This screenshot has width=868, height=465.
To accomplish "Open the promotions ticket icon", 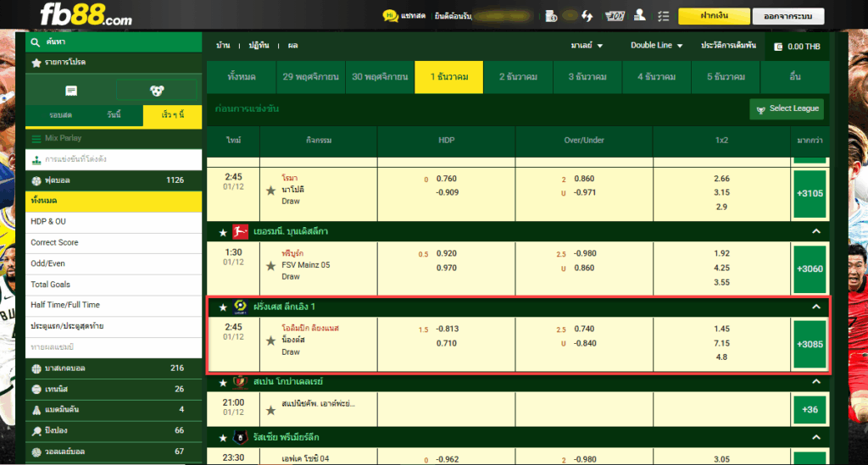I will coord(615,16).
